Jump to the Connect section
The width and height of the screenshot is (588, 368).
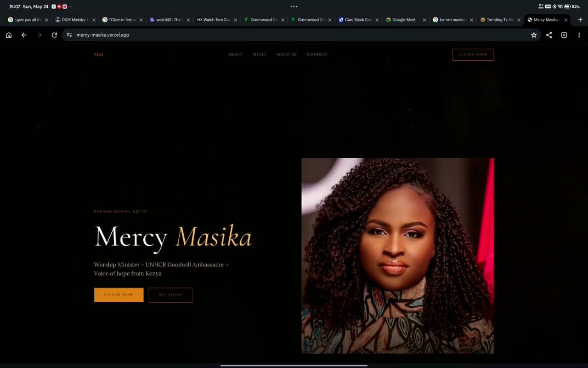(317, 55)
